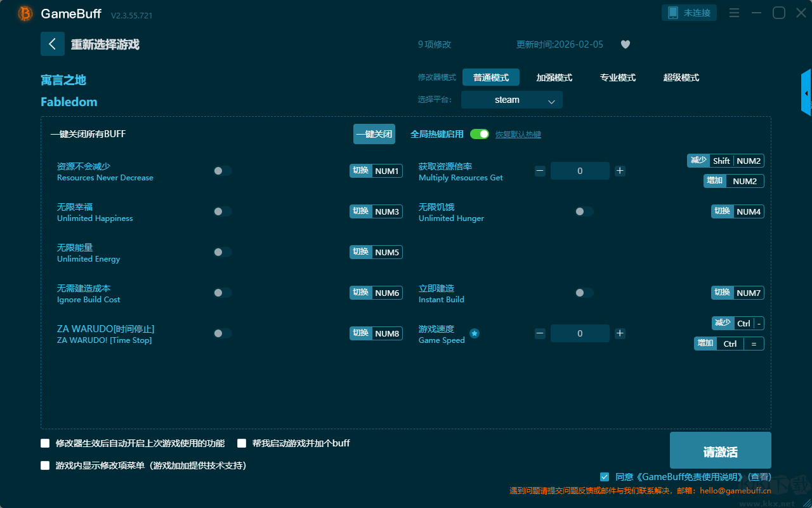This screenshot has width=812, height=508.
Task: Click NUM2 increase hotkey
Action: pyautogui.click(x=734, y=181)
